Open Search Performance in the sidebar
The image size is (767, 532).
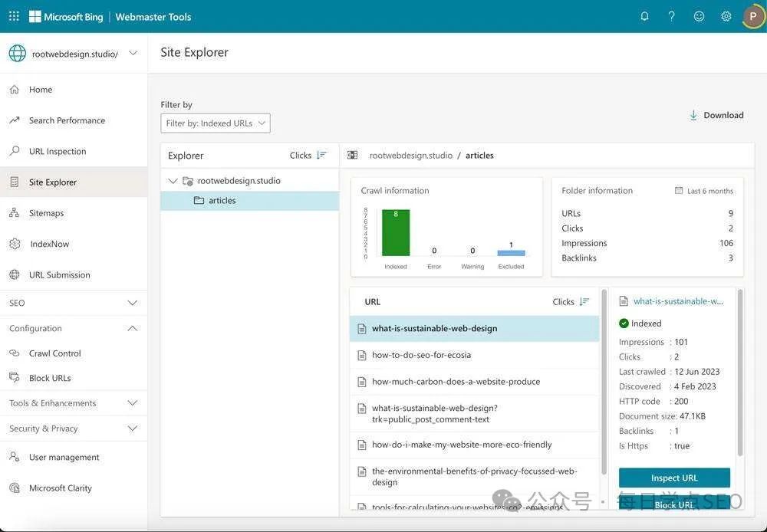[x=67, y=120]
